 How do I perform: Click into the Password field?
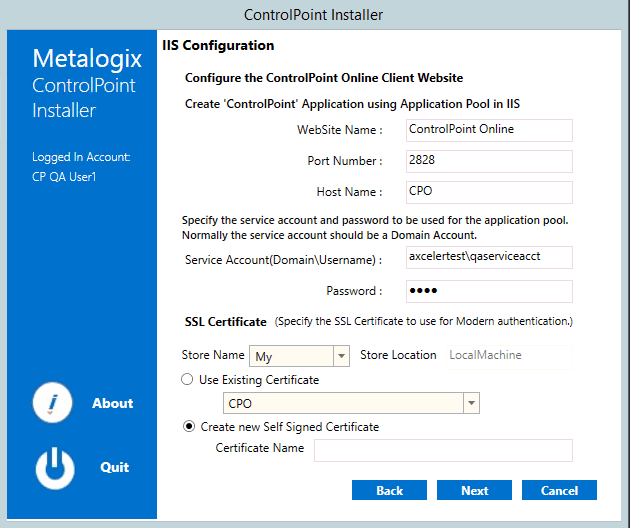point(488,291)
